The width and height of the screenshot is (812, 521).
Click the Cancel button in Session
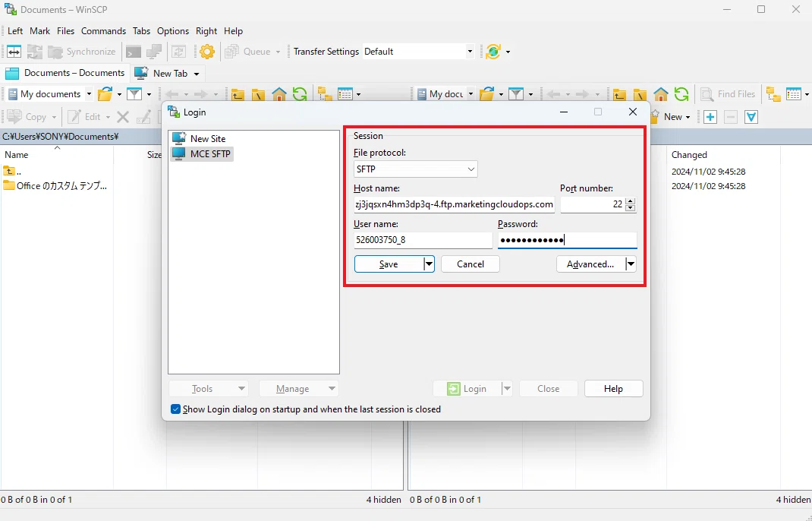pyautogui.click(x=471, y=264)
